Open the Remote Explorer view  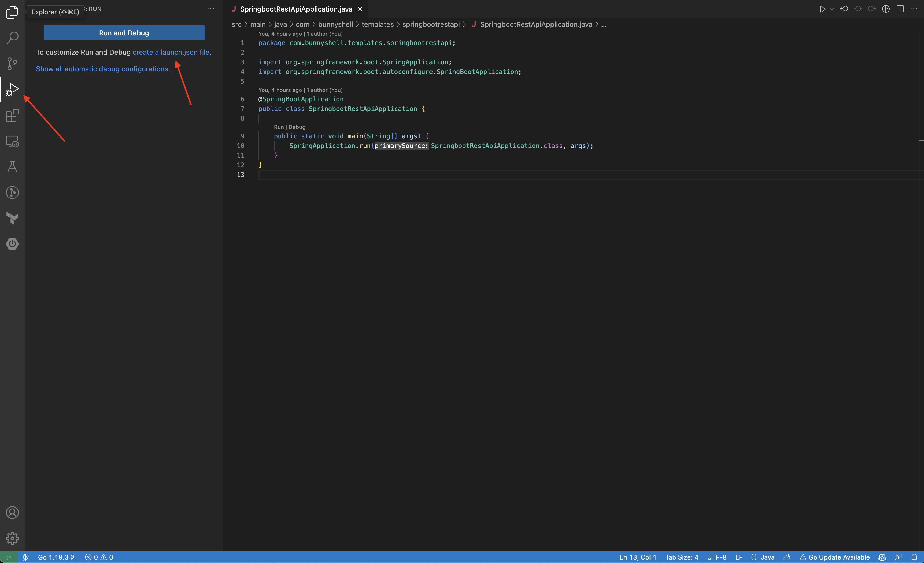12,141
